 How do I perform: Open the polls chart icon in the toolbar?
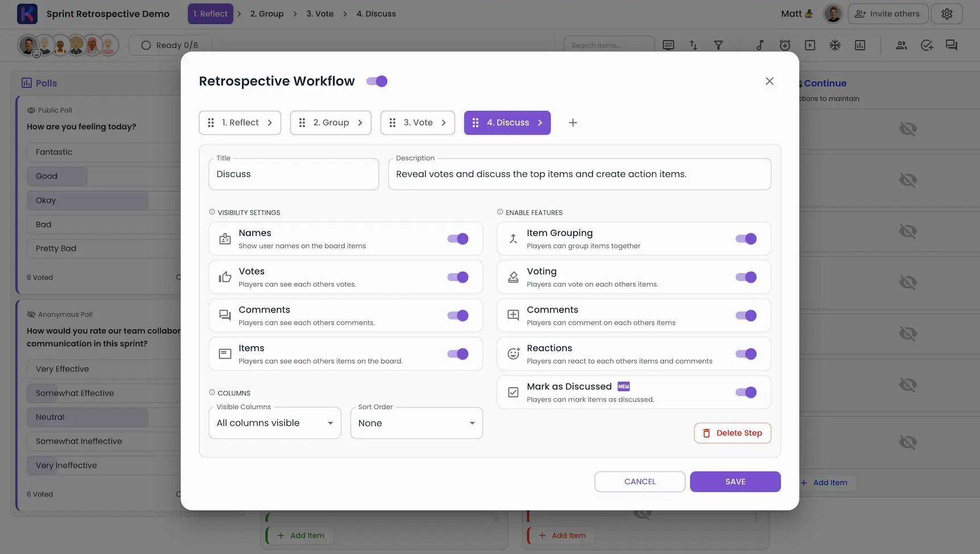860,45
